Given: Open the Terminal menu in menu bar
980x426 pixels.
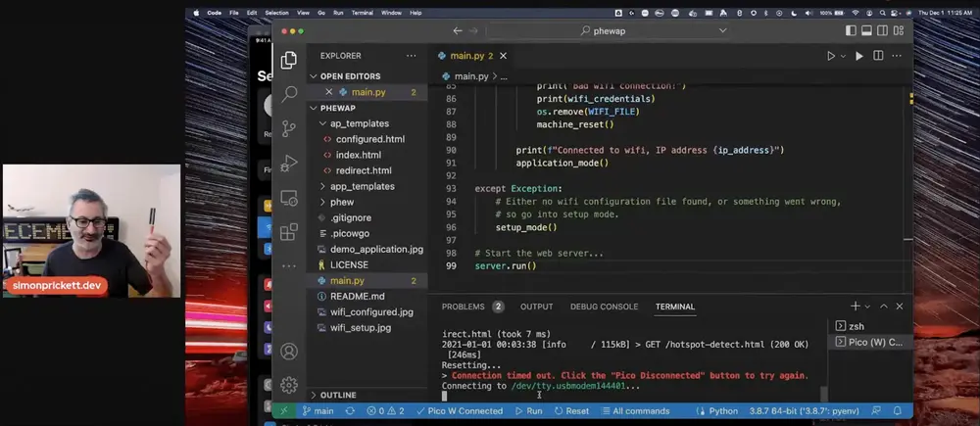Looking at the screenshot, I should pyautogui.click(x=362, y=13).
